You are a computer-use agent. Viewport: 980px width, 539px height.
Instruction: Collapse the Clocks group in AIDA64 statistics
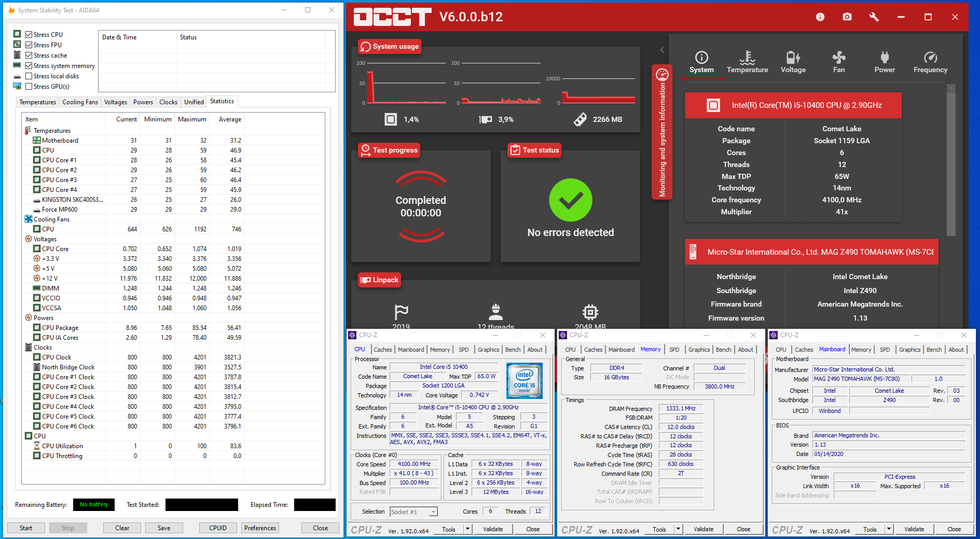(x=28, y=348)
